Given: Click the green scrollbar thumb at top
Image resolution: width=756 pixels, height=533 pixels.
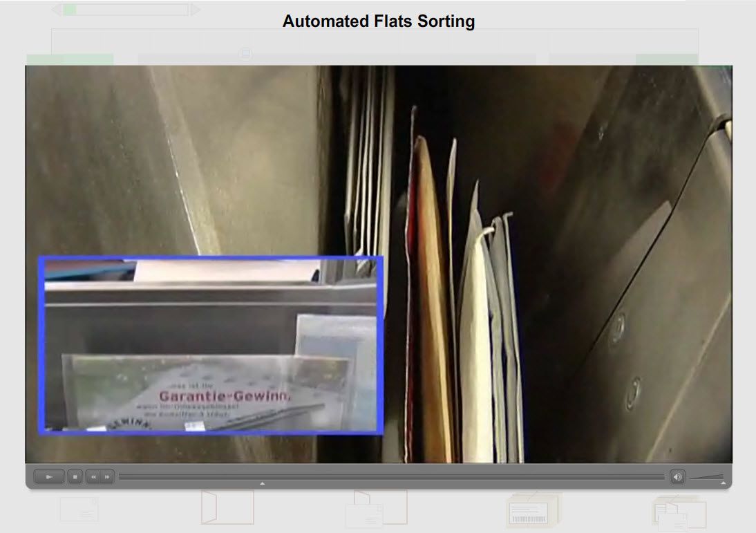Looking at the screenshot, I should 70,10.
